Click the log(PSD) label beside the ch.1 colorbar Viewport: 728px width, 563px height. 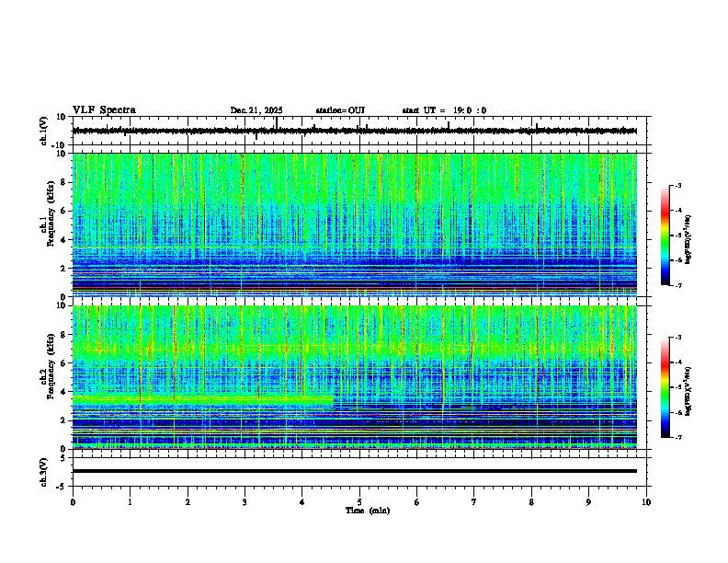pos(688,240)
